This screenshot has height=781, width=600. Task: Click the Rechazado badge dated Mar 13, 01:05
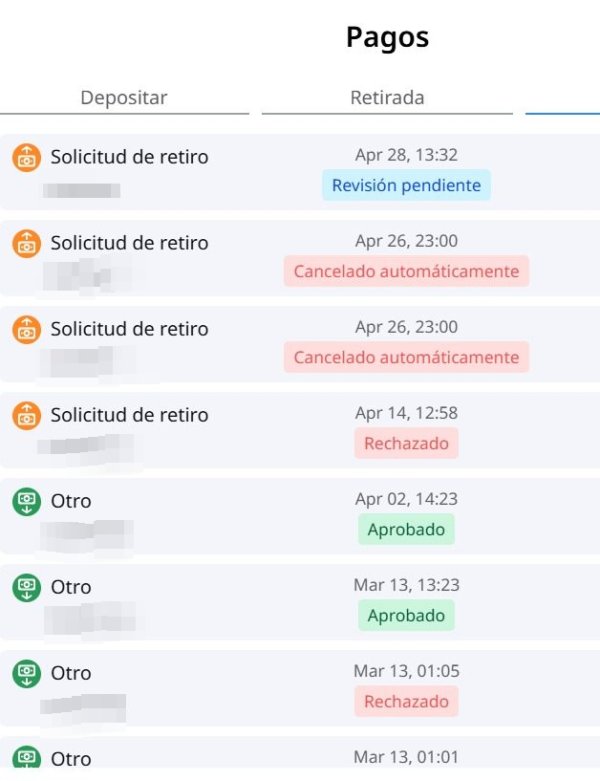[x=406, y=701]
